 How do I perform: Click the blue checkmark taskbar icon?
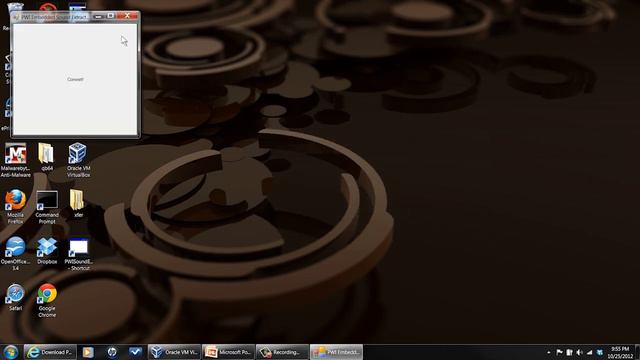135,352
